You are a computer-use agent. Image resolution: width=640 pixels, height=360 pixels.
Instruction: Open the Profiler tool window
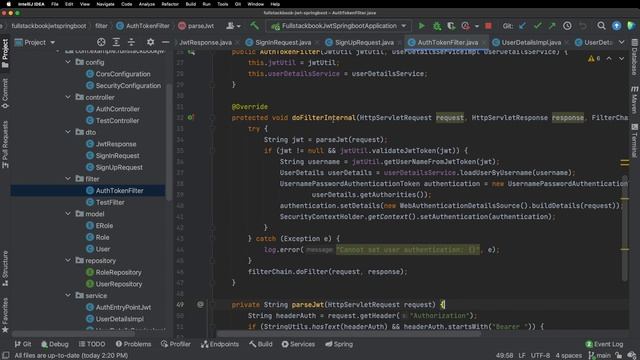point(176,344)
